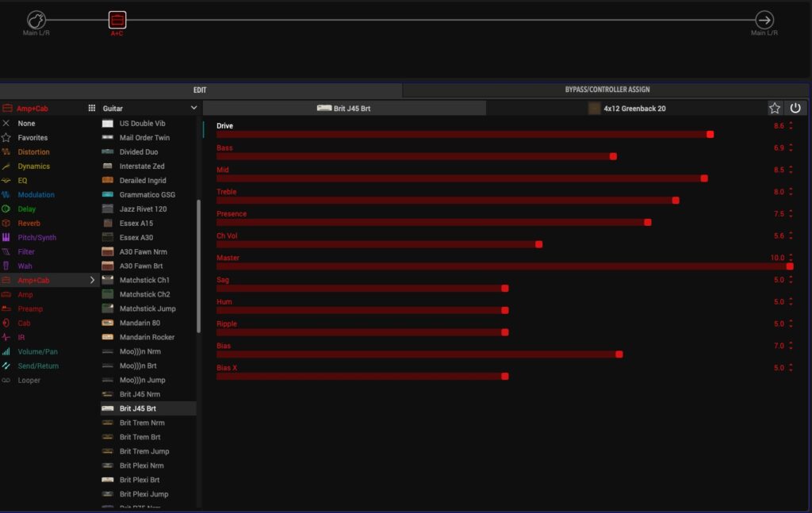Click the Bass slider handle
The height and width of the screenshot is (513, 812).
coord(613,156)
